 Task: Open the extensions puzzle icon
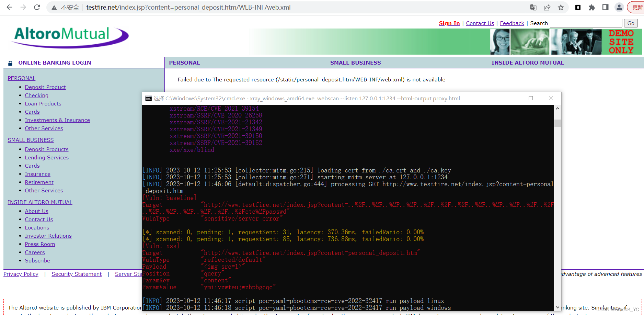pyautogui.click(x=591, y=7)
